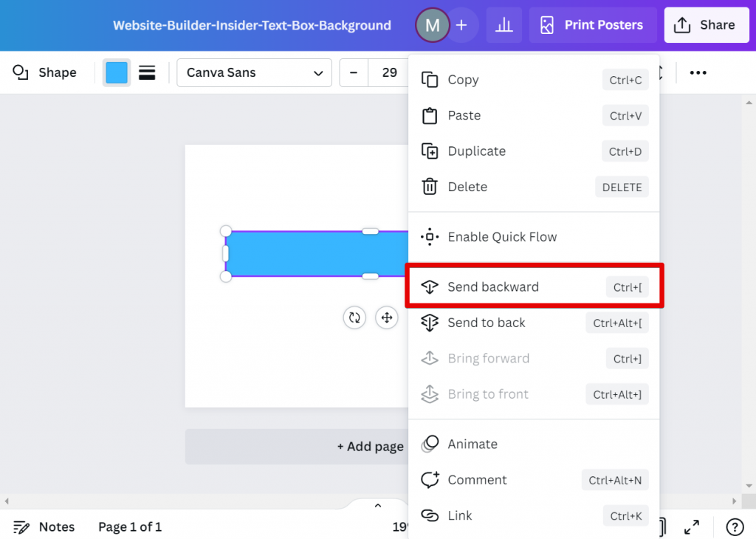Click the Share button

click(x=706, y=25)
